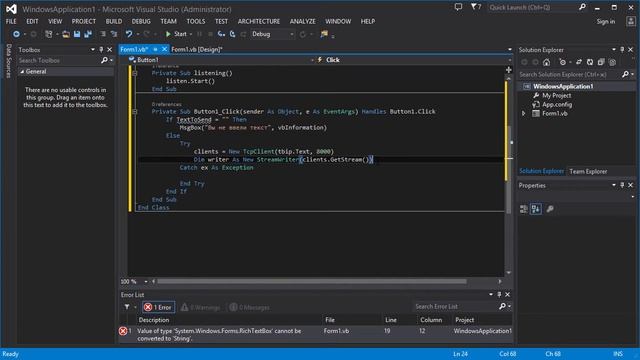Sort errors by Line column header
Screen dimensions: 640x360
[391, 320]
